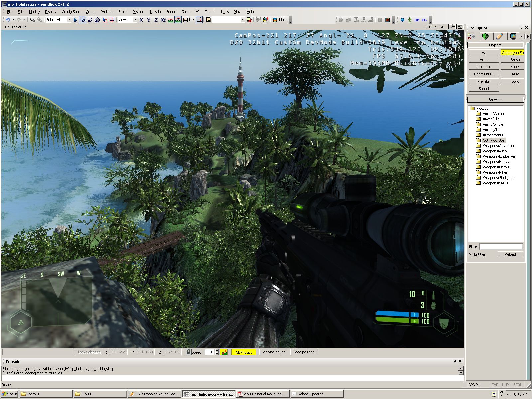Open the grid size dropdown arrow
Image resolution: width=532 pixels, height=399 pixels.
193,20
